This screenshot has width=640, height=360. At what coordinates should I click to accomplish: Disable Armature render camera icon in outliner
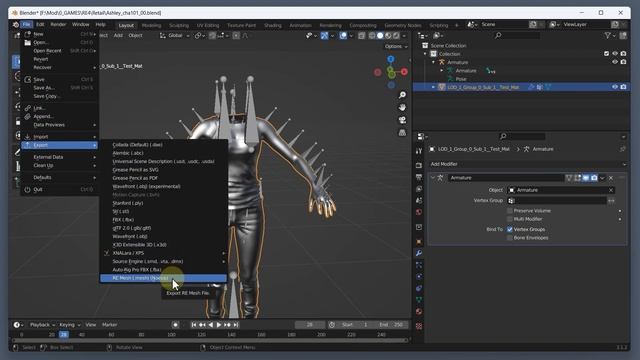pos(623,62)
